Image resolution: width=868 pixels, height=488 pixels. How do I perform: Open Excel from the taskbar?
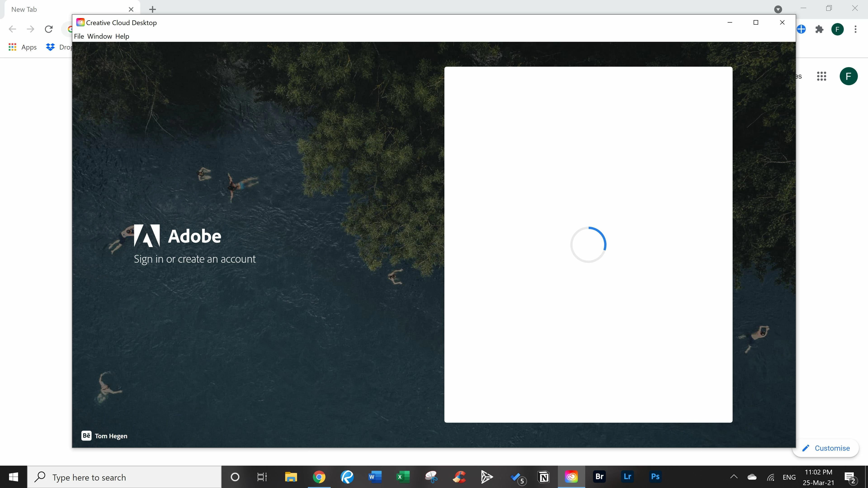(x=403, y=476)
